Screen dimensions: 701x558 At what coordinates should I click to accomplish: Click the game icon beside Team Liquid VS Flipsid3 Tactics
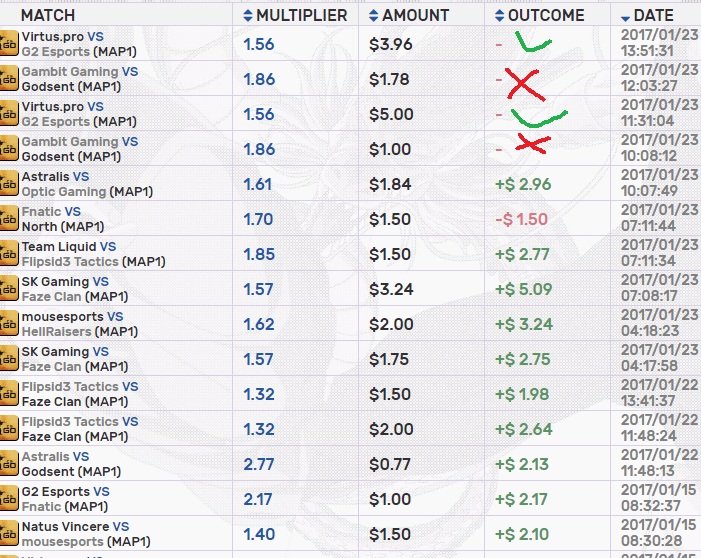pyautogui.click(x=8, y=254)
